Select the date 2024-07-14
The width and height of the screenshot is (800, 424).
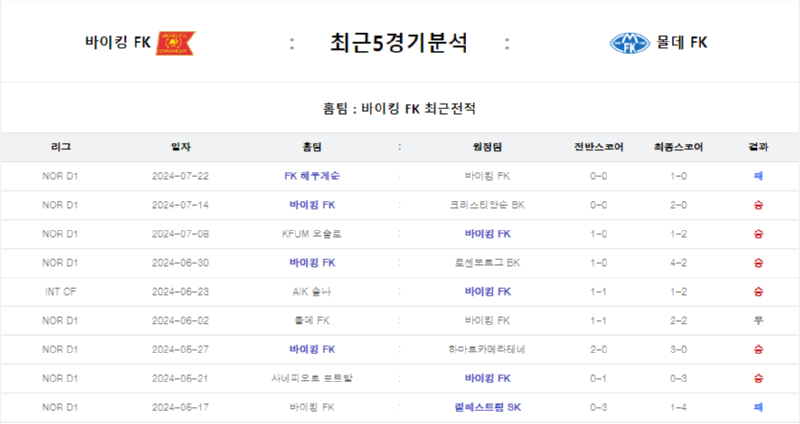pos(181,205)
